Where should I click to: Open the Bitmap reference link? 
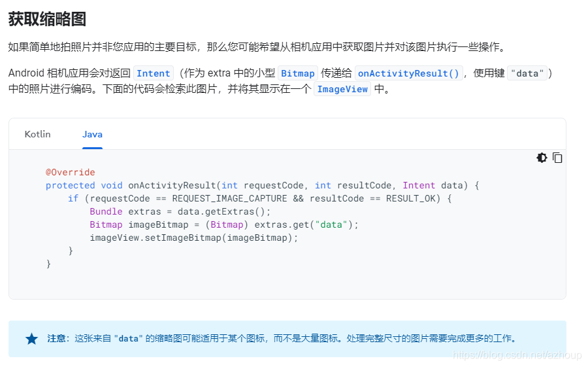tap(298, 73)
